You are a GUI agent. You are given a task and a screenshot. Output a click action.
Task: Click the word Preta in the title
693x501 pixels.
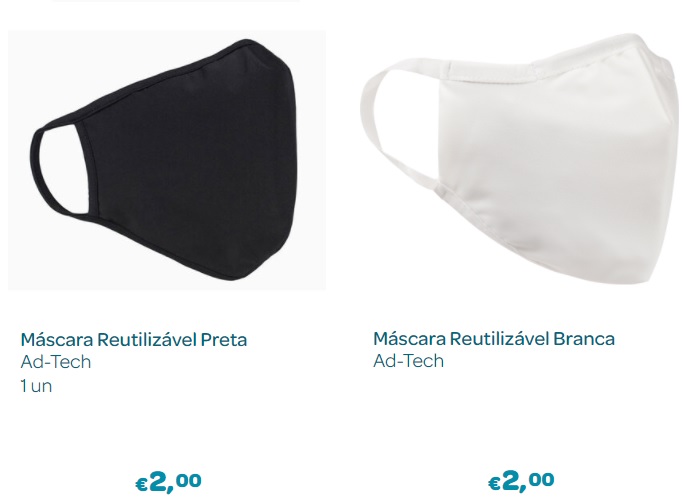pos(224,340)
